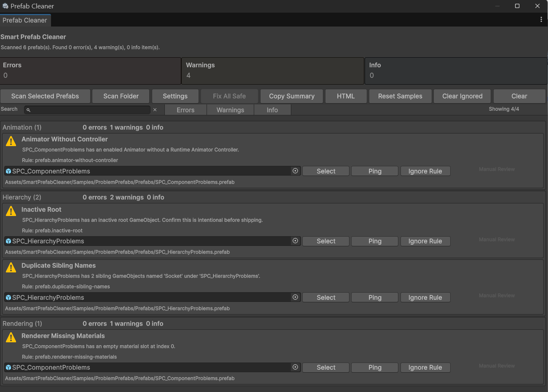Viewport: 548px width, 392px height.
Task: Open the three-dot window options menu
Action: coord(541,19)
